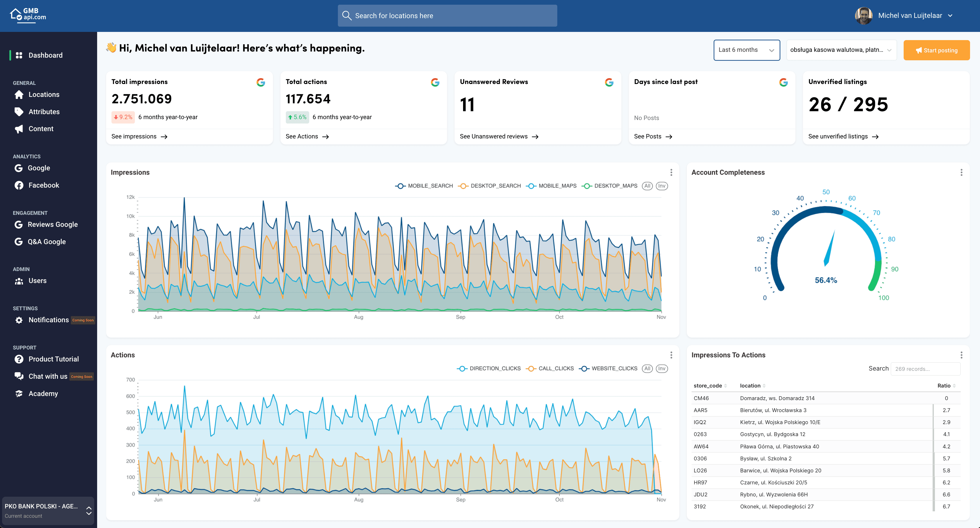Open the Impressions chart three-dot menu
Screen dimensions: 980x528
coord(671,172)
